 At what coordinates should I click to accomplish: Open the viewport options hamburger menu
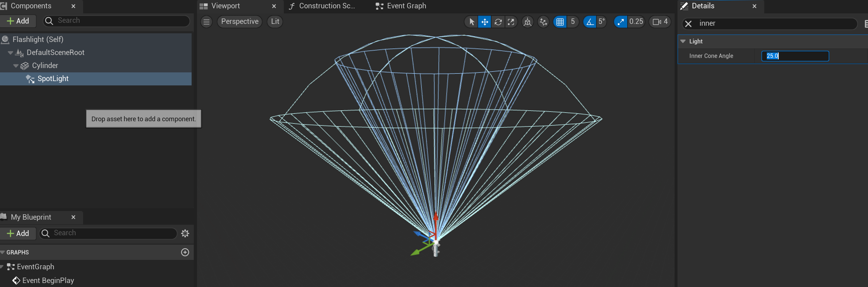206,22
